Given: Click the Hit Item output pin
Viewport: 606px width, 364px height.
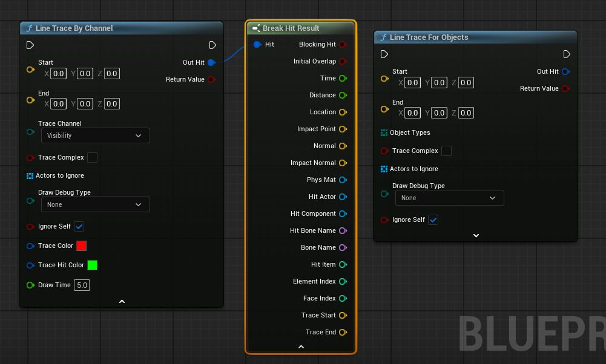Looking at the screenshot, I should point(343,264).
